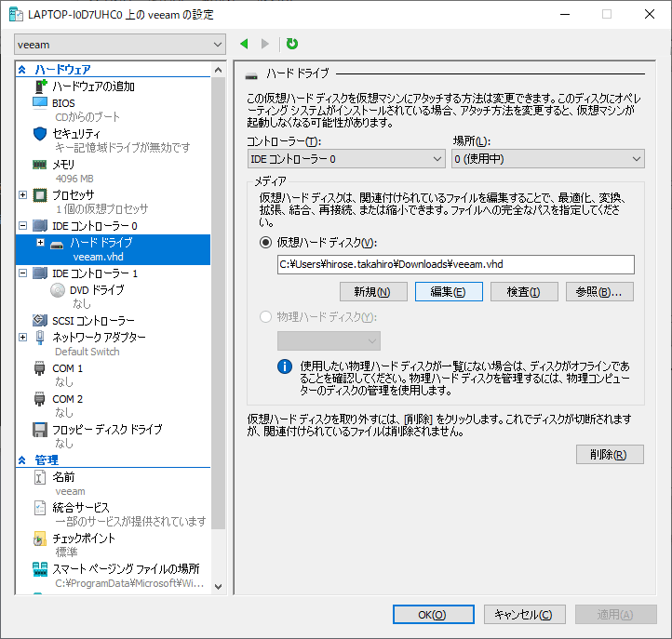
Task: Click the プロセッサ processor icon
Action: (x=40, y=195)
